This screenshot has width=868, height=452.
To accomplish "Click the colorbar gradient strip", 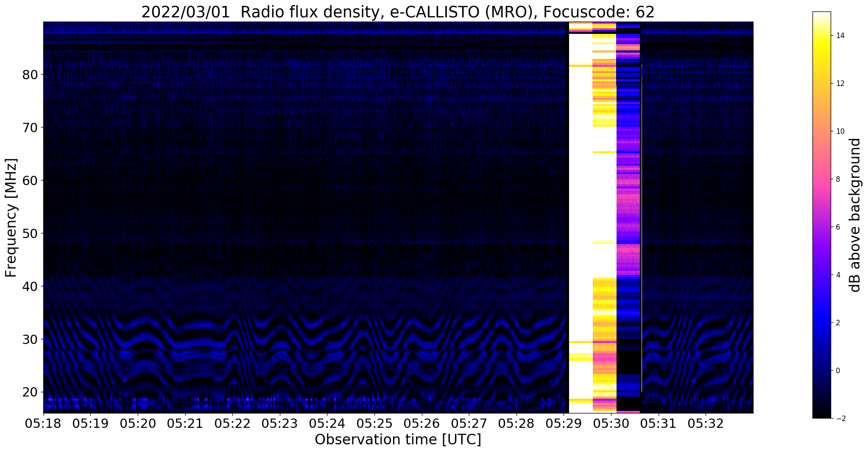I will [x=821, y=215].
